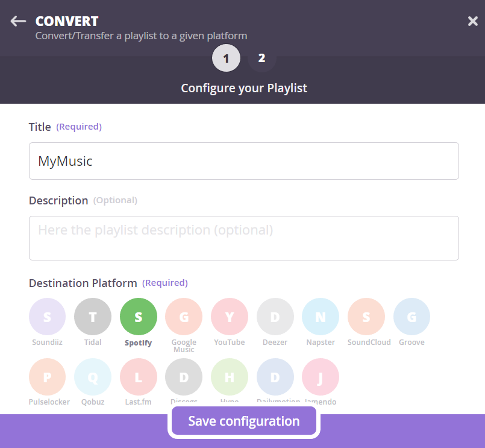
Task: Select Soundiiz as destination platform
Action: (47, 317)
